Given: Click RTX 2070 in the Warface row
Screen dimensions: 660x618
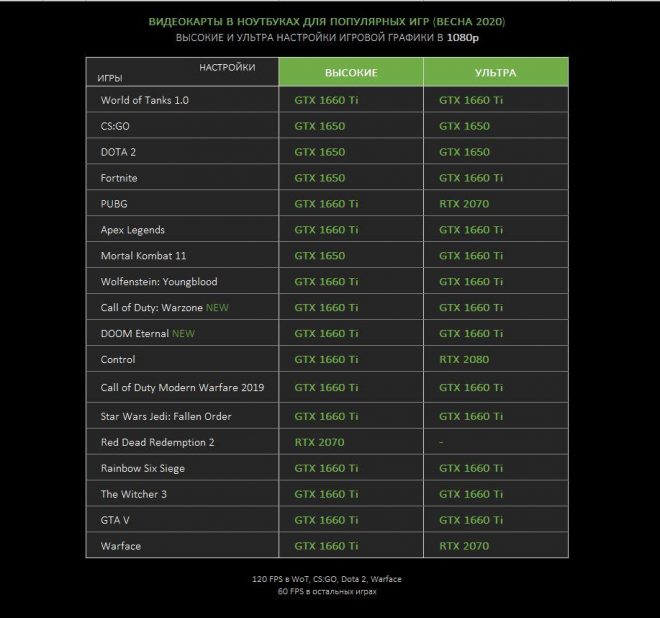Looking at the screenshot, I should [464, 546].
